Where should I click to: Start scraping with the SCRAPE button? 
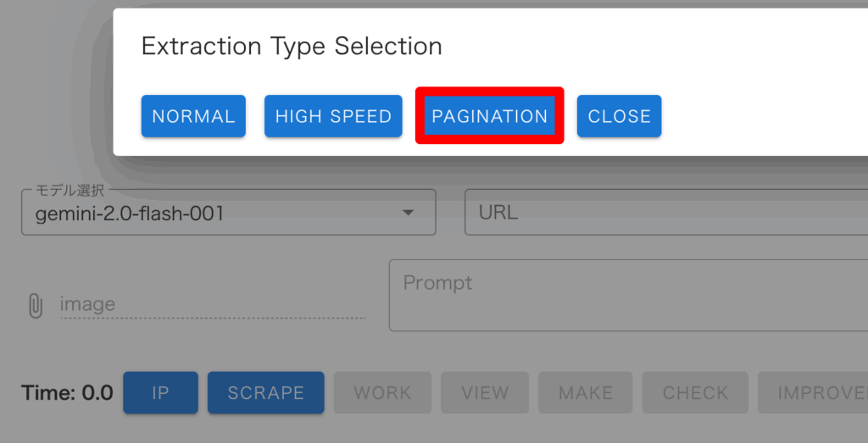tap(265, 393)
